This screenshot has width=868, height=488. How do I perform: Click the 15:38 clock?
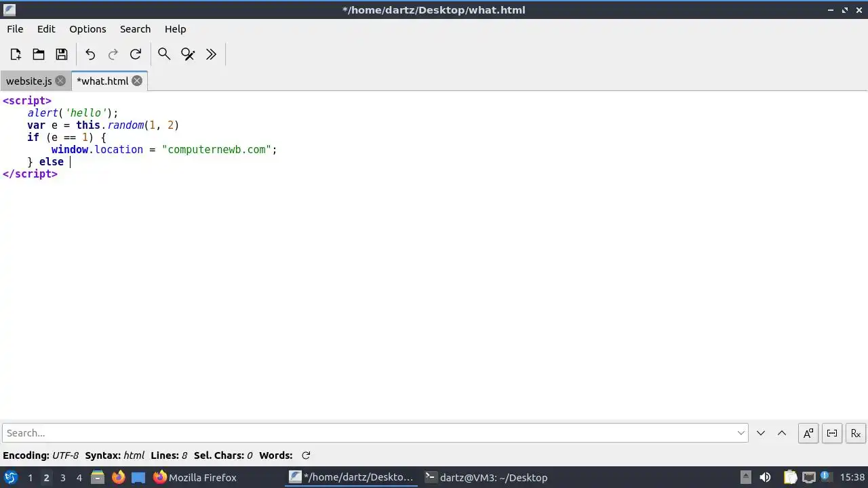[x=852, y=477]
